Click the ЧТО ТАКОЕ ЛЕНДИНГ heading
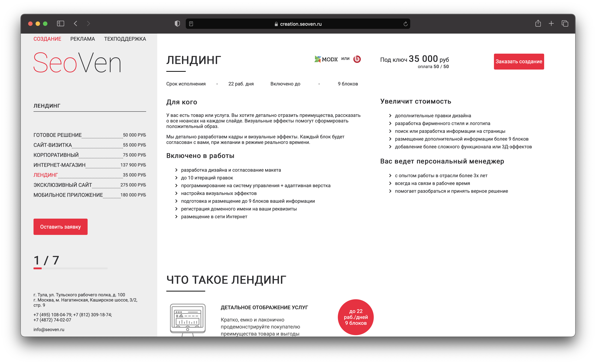Screen dimensions: 596x364 [x=226, y=280]
